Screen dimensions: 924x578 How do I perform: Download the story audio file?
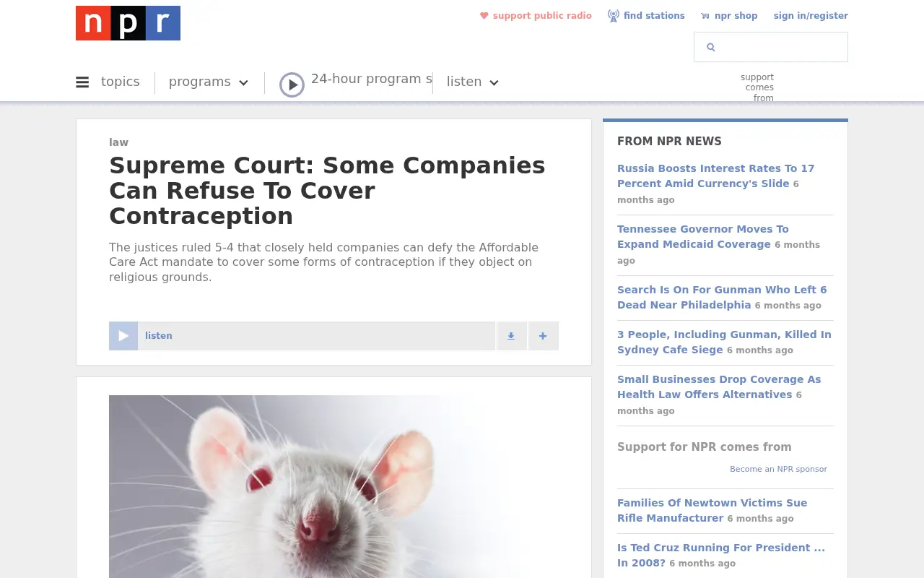point(511,336)
